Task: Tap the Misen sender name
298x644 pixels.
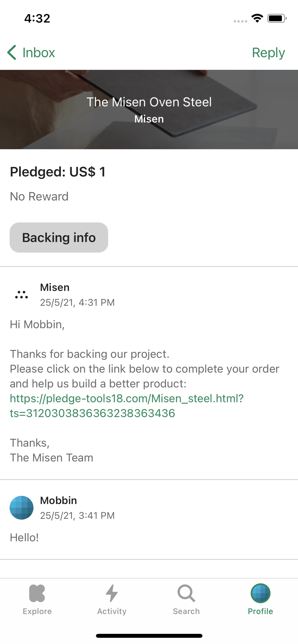Action: coord(55,288)
